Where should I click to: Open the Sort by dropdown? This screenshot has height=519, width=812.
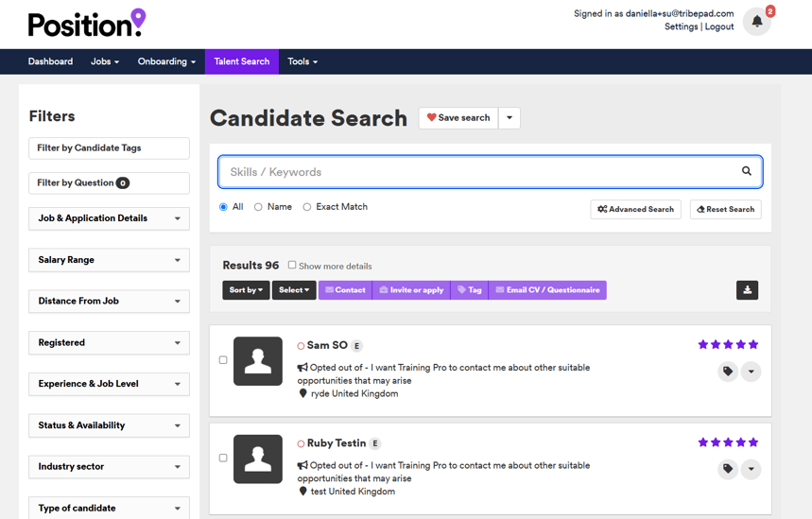[246, 290]
